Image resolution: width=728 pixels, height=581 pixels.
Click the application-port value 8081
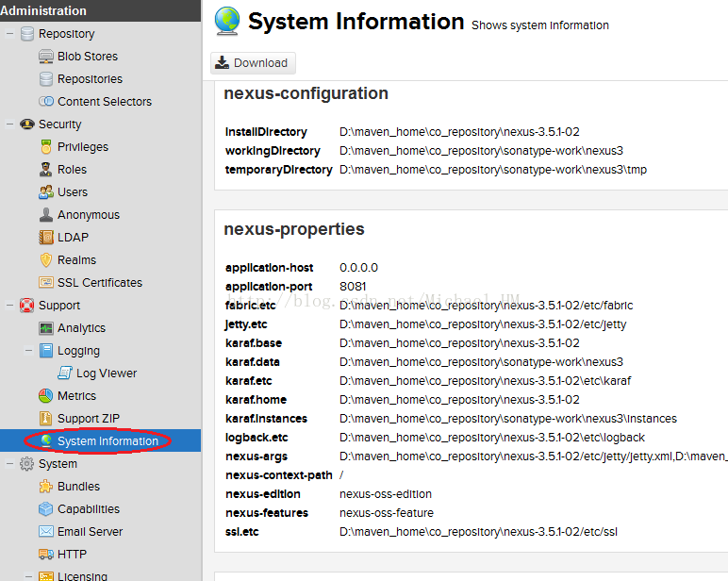click(353, 287)
